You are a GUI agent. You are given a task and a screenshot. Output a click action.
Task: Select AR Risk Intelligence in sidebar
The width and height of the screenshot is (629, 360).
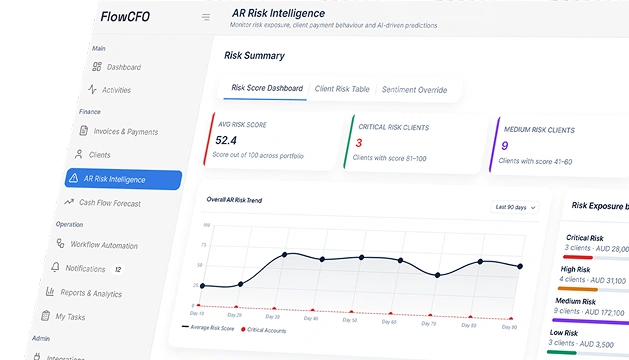pos(123,179)
